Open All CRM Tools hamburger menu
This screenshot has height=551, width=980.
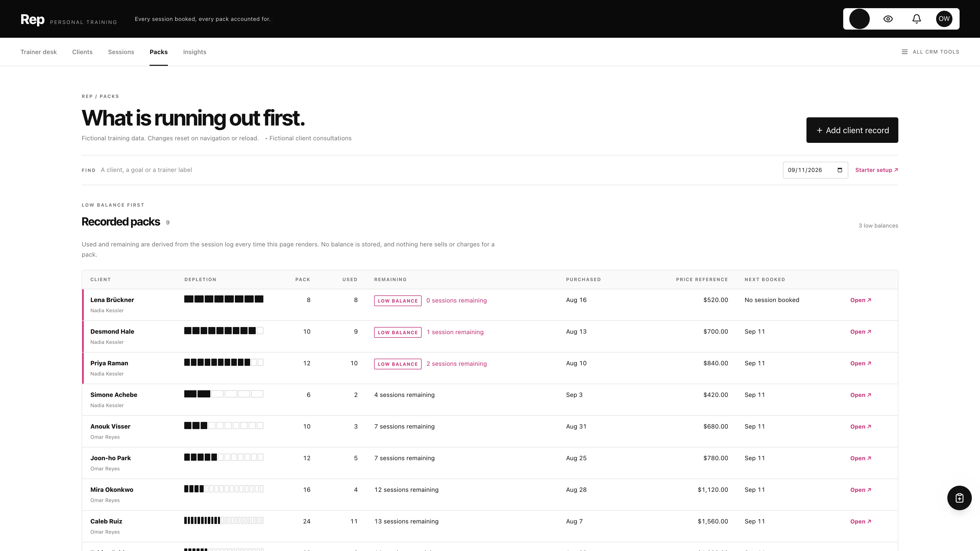(930, 52)
